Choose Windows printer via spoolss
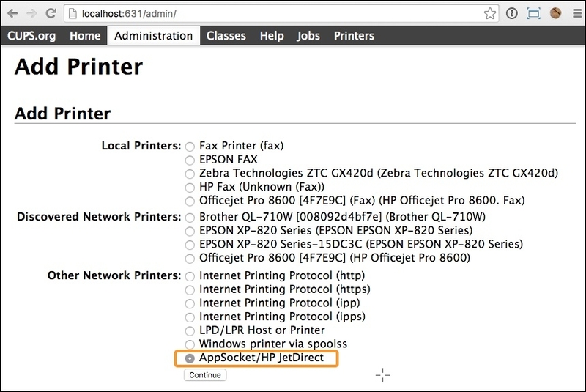The image size is (586, 392). pos(190,344)
